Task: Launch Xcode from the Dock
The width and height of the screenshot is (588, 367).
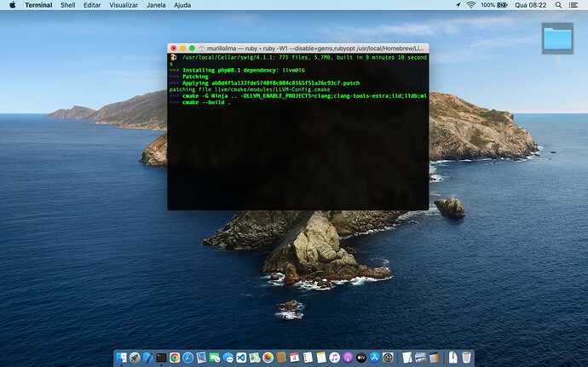Action: (x=148, y=358)
